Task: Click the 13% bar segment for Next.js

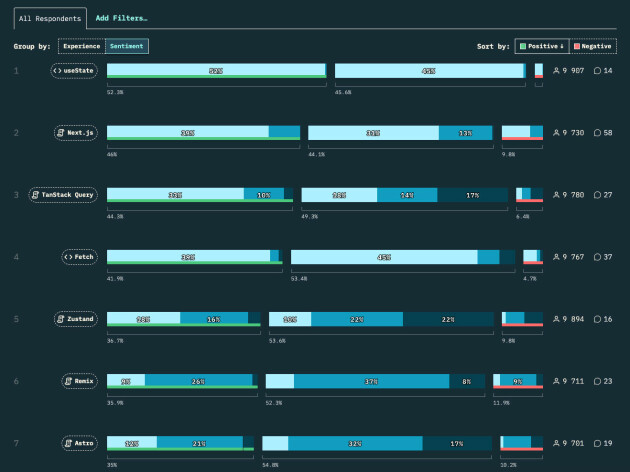Action: pyautogui.click(x=465, y=133)
